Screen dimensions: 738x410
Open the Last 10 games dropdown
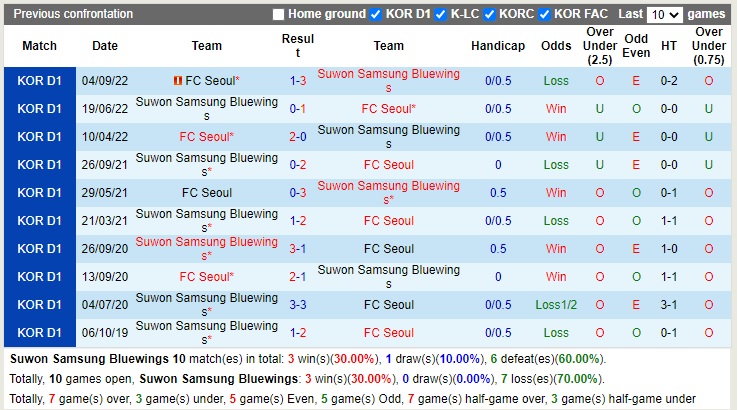pyautogui.click(x=665, y=15)
